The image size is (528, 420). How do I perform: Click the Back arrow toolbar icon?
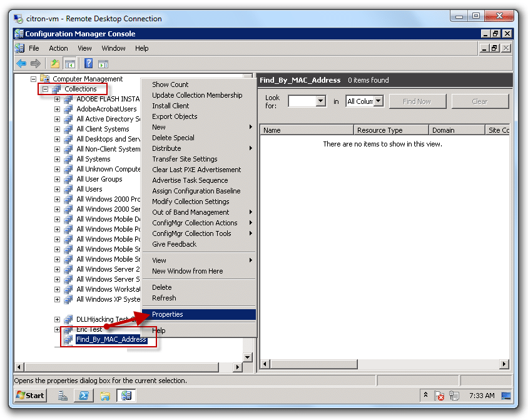pyautogui.click(x=21, y=63)
